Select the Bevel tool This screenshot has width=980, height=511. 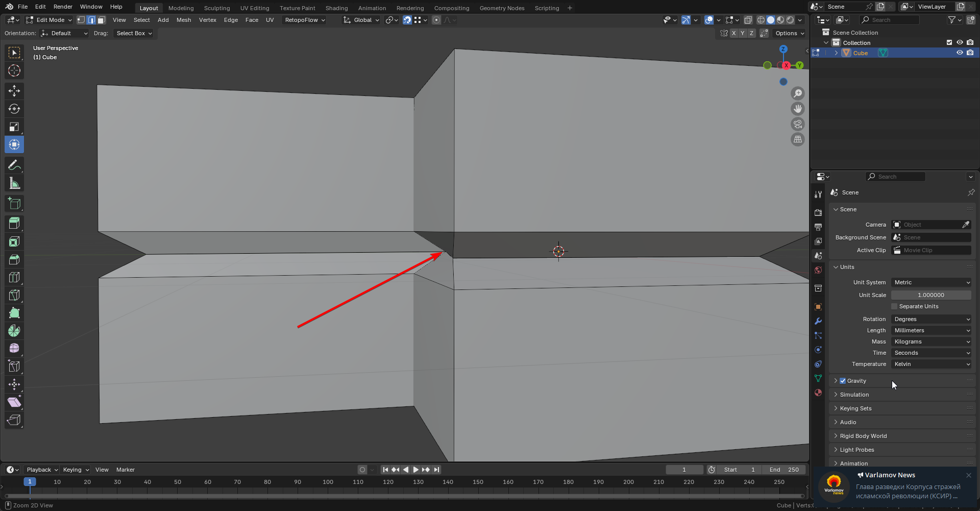coord(14,259)
